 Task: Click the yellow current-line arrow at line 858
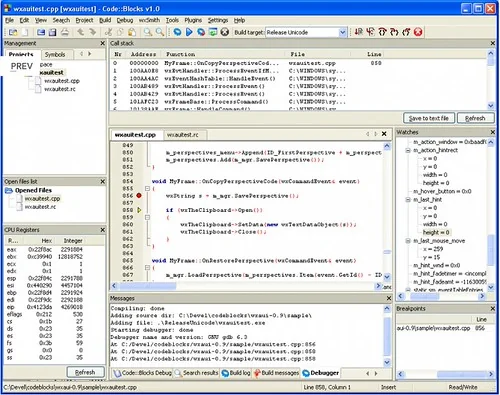pyautogui.click(x=139, y=210)
